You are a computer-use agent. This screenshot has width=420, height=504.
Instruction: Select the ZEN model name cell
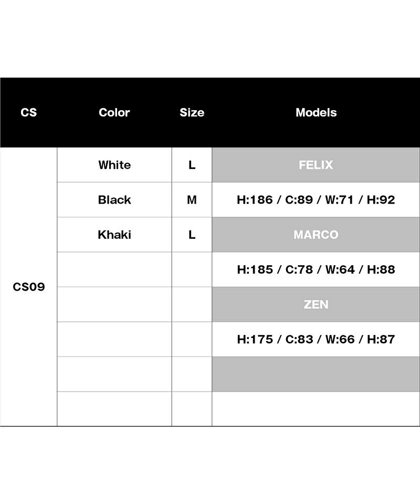[316, 304]
